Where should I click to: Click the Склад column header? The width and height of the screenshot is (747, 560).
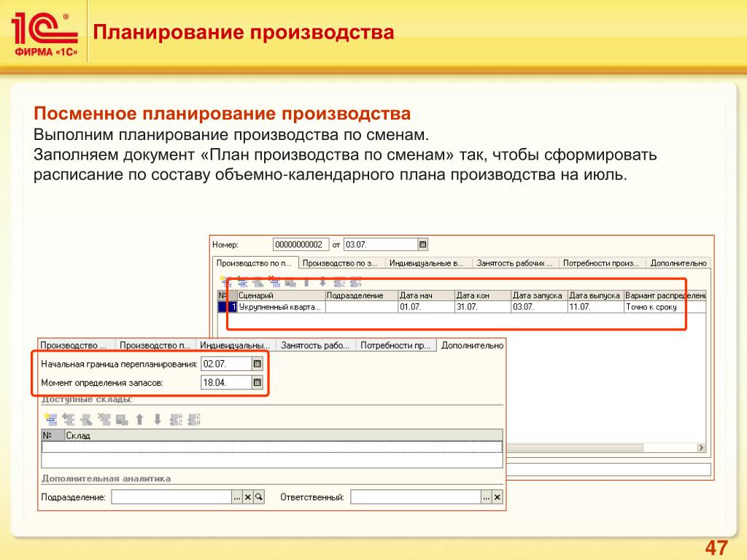pyautogui.click(x=284, y=435)
